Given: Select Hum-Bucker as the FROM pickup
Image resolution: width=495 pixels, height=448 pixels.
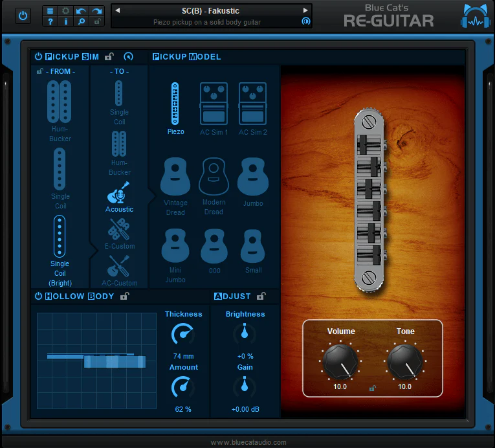Looking at the screenshot, I should coord(60,111).
